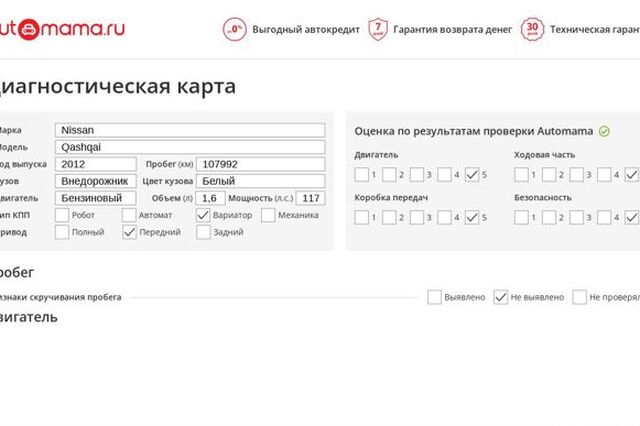Open the Выгодный автокредит link
This screenshot has height=426, width=640.
coord(306,30)
